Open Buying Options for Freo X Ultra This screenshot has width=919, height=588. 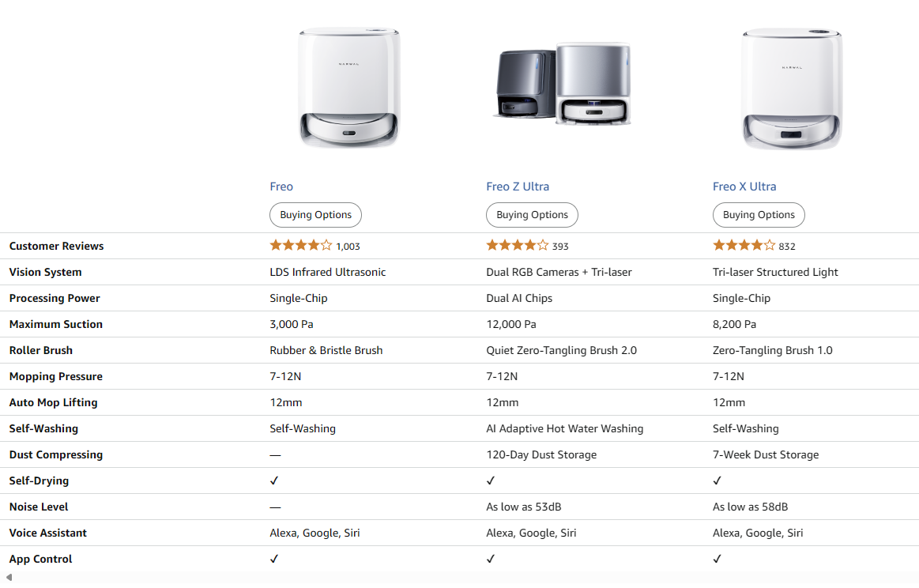pyautogui.click(x=759, y=215)
